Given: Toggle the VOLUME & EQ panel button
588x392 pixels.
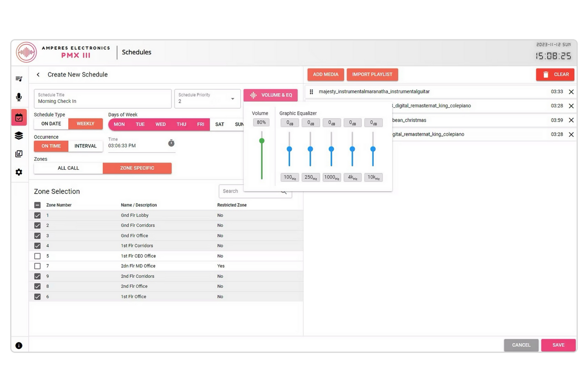Looking at the screenshot, I should (270, 95).
